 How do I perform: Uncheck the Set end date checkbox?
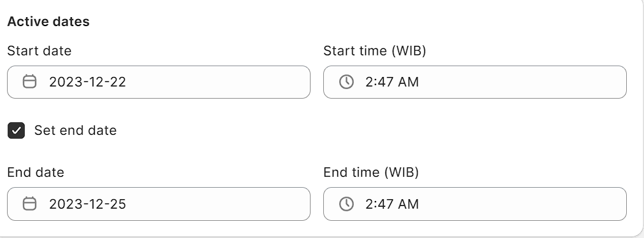(17, 130)
